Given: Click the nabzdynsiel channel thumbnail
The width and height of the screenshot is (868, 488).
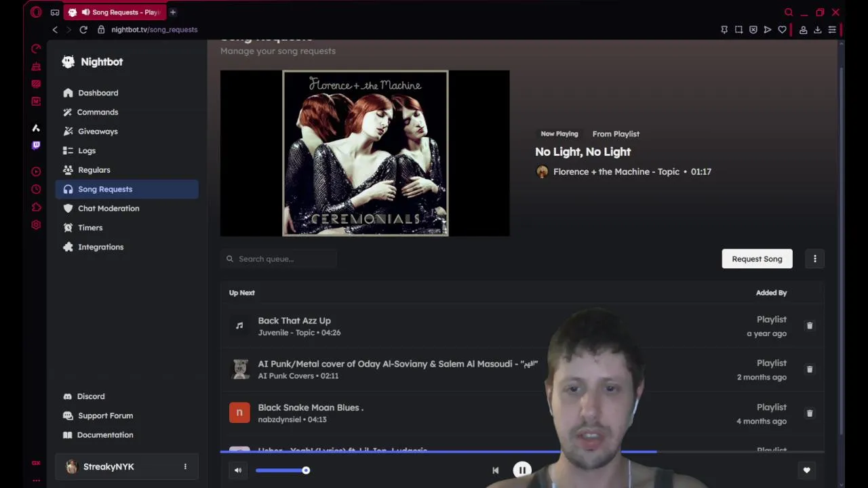Looking at the screenshot, I should [239, 413].
